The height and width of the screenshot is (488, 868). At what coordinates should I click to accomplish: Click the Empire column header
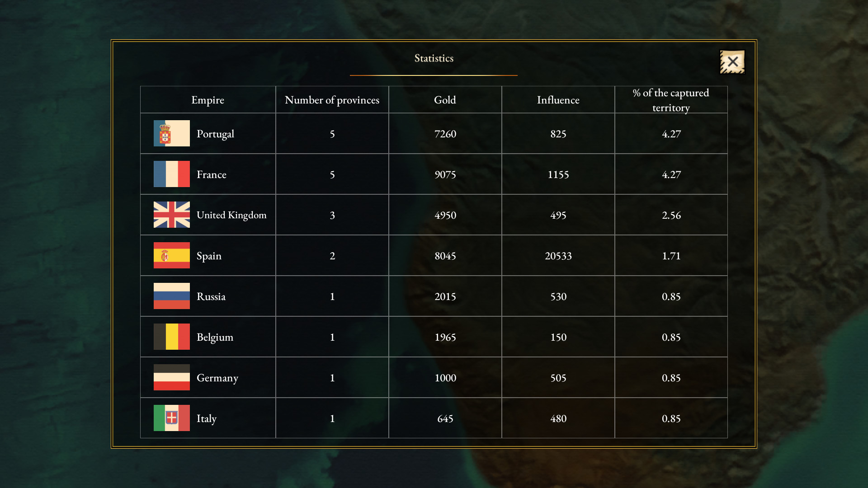208,100
